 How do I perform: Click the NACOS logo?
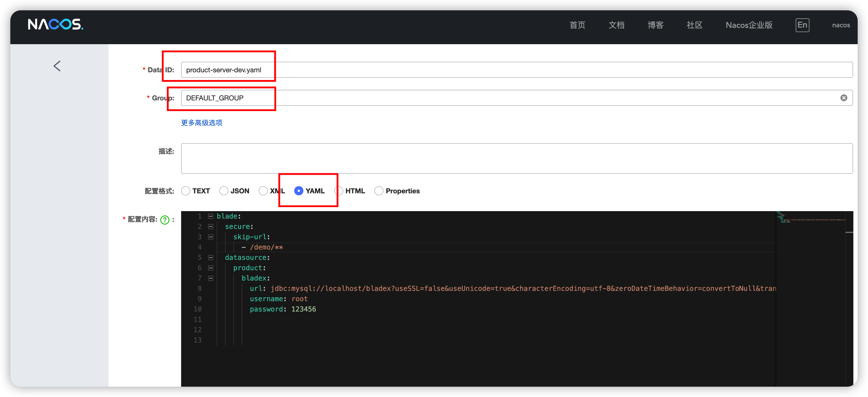[55, 25]
